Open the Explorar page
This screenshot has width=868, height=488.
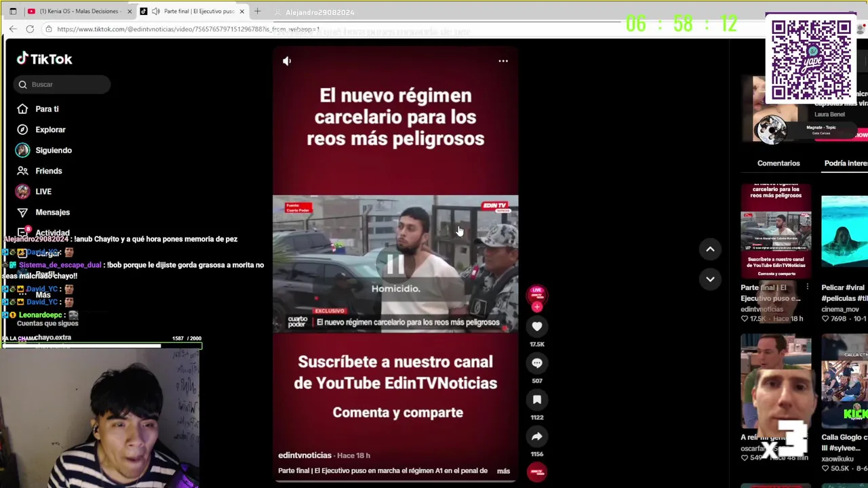[x=50, y=129]
